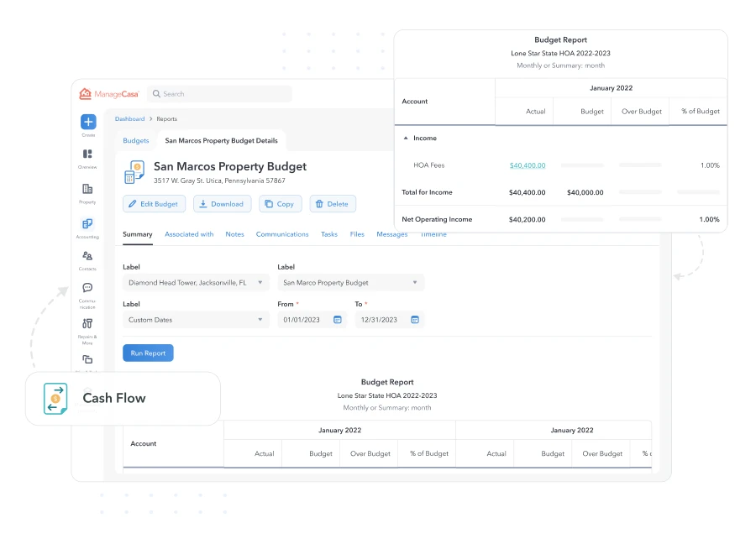Click the Edit Budget button
756x544 pixels.
click(x=155, y=204)
